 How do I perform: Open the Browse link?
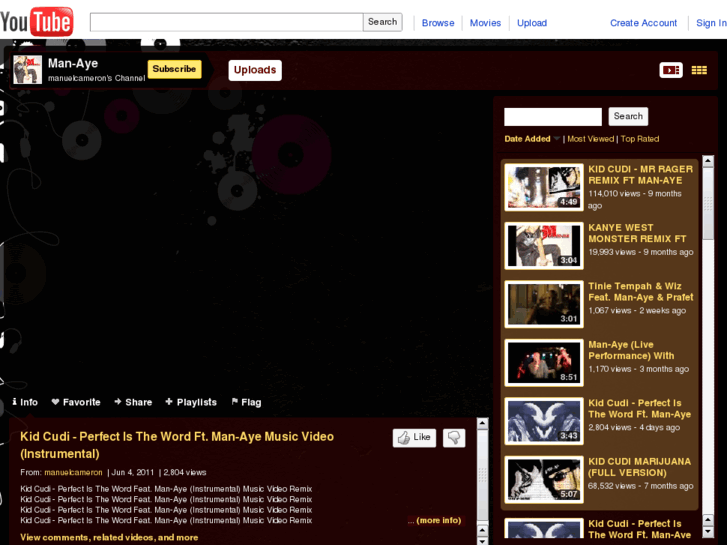[x=438, y=23]
